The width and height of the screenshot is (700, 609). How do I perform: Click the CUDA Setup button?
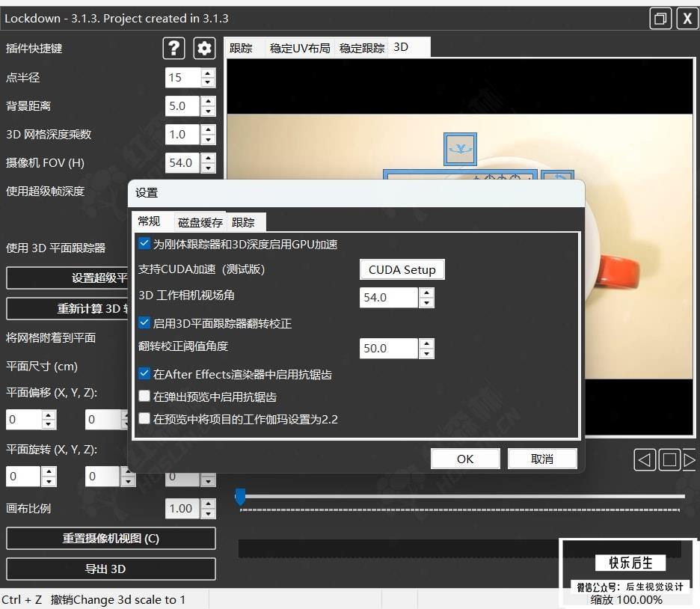coord(402,269)
